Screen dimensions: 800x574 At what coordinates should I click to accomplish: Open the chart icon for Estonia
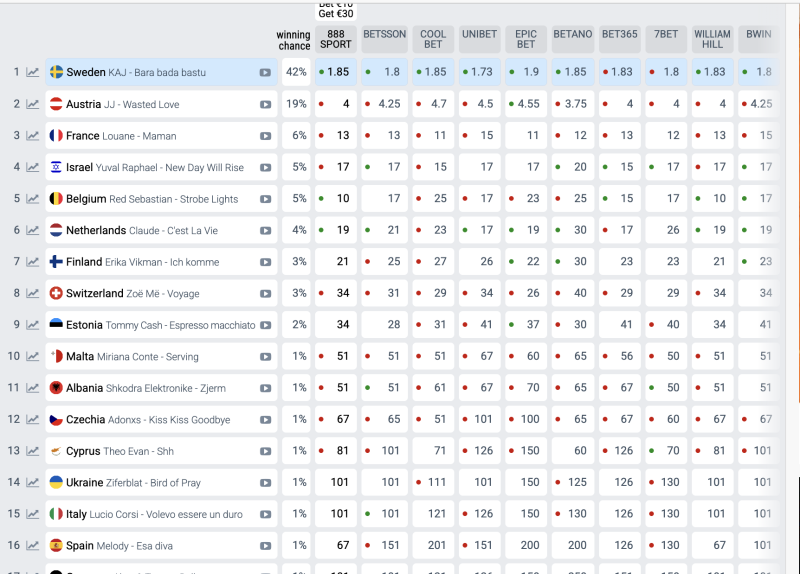tap(33, 325)
